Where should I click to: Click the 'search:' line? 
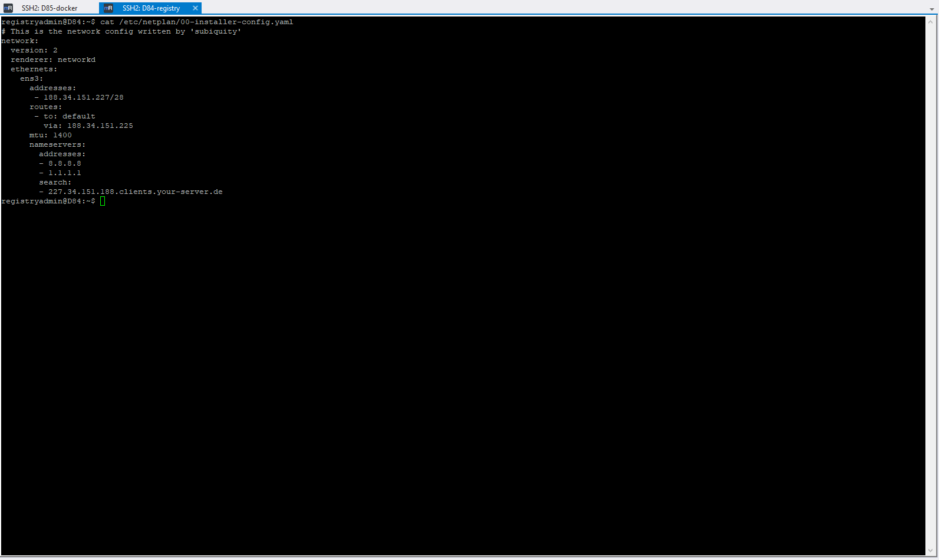point(55,182)
